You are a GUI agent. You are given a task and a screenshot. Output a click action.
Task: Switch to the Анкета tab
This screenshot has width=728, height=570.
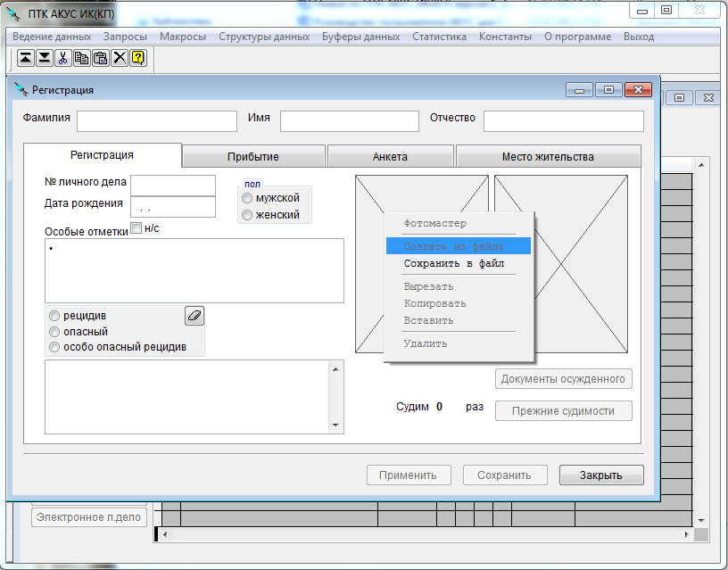390,156
